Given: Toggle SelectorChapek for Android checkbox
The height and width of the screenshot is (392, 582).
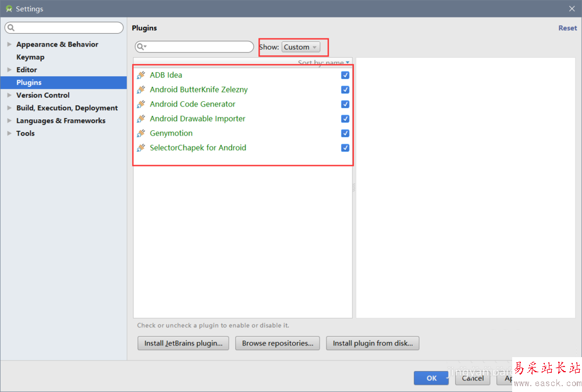Looking at the screenshot, I should 345,148.
